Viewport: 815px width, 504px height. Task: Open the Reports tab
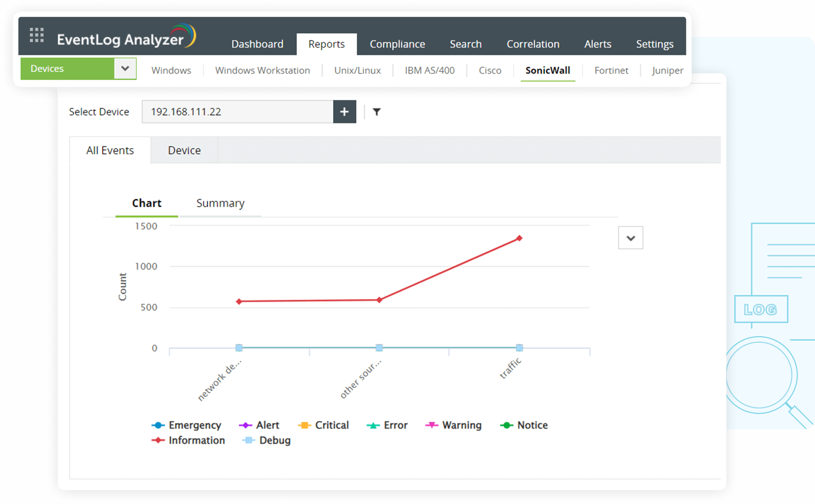(x=327, y=44)
